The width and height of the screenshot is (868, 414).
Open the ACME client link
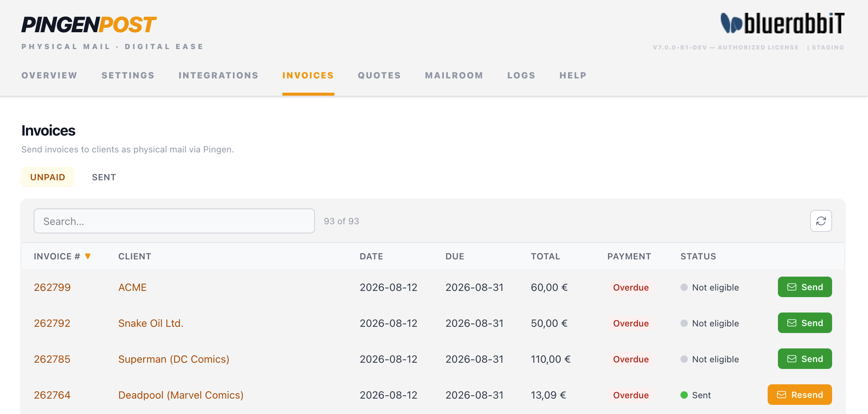pyautogui.click(x=133, y=287)
